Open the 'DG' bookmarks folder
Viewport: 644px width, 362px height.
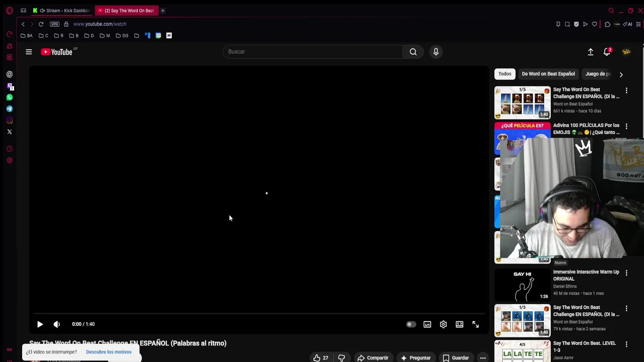122,36
